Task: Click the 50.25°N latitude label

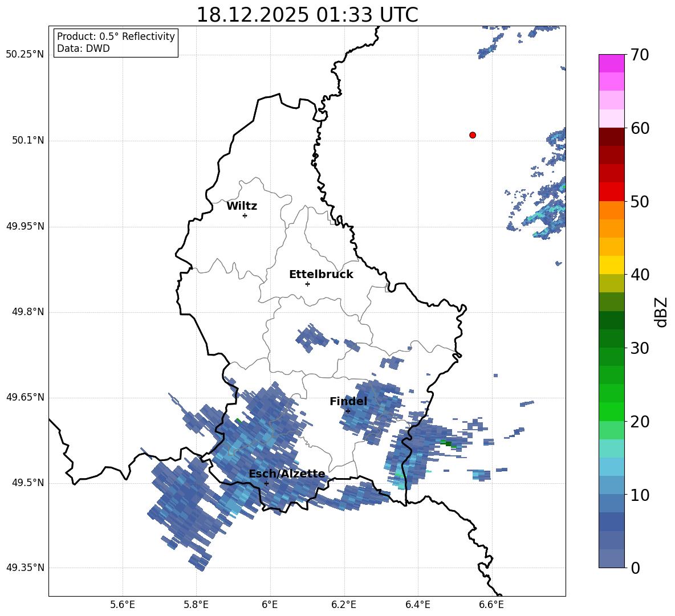Action: (25, 55)
